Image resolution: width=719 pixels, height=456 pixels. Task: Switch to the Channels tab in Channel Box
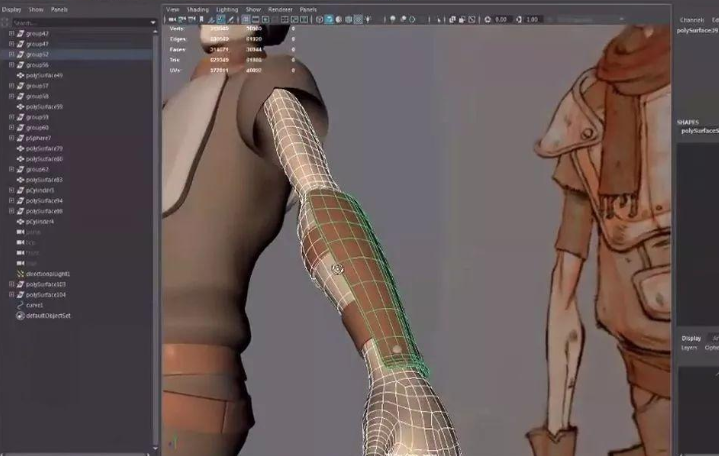coord(691,20)
